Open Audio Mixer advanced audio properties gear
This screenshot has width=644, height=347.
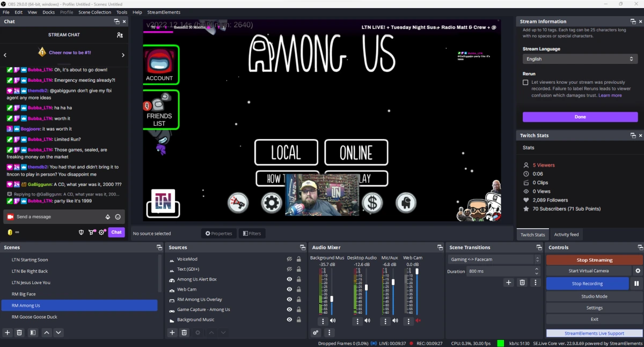coord(316,332)
